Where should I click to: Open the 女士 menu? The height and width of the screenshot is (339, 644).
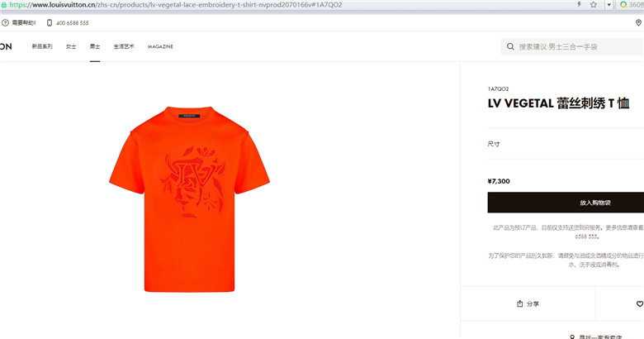(x=71, y=46)
